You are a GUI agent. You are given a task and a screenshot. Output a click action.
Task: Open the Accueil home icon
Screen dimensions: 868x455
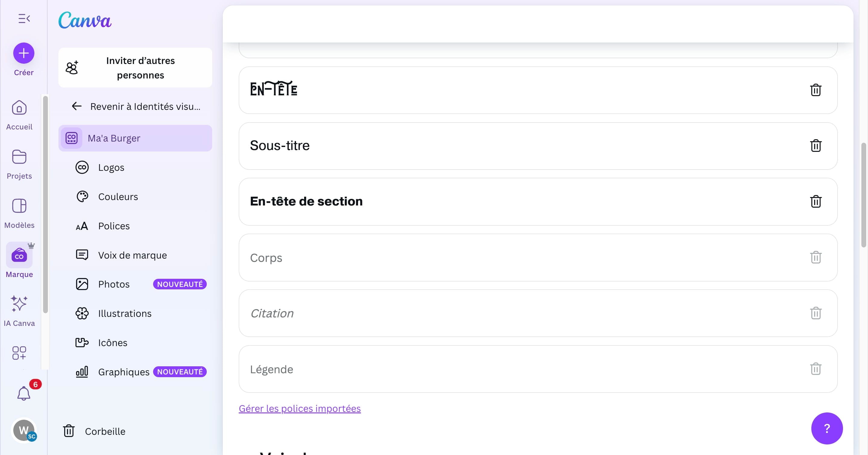(x=19, y=108)
